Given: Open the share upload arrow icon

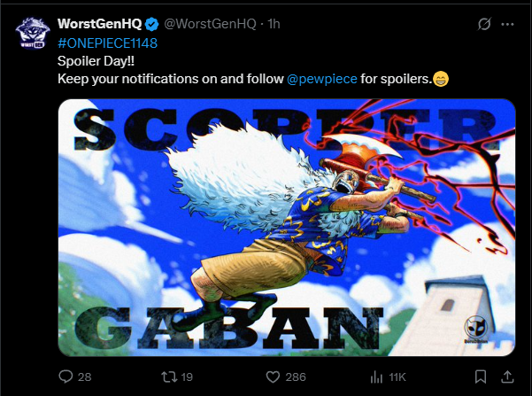Looking at the screenshot, I should tap(507, 377).
